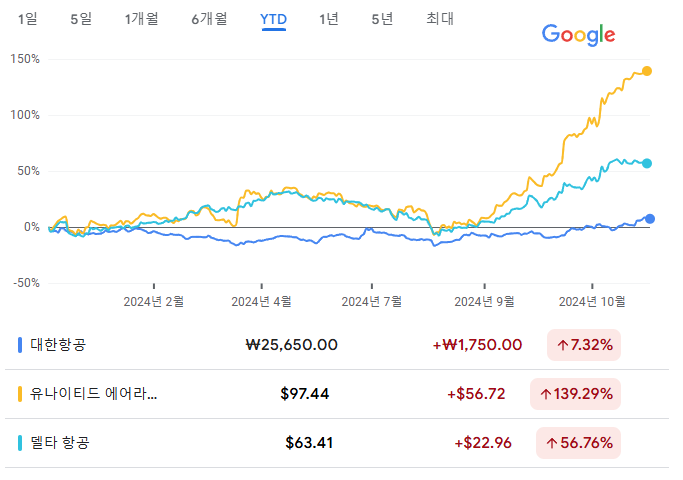Click the +$22.96 change value

[x=483, y=443]
